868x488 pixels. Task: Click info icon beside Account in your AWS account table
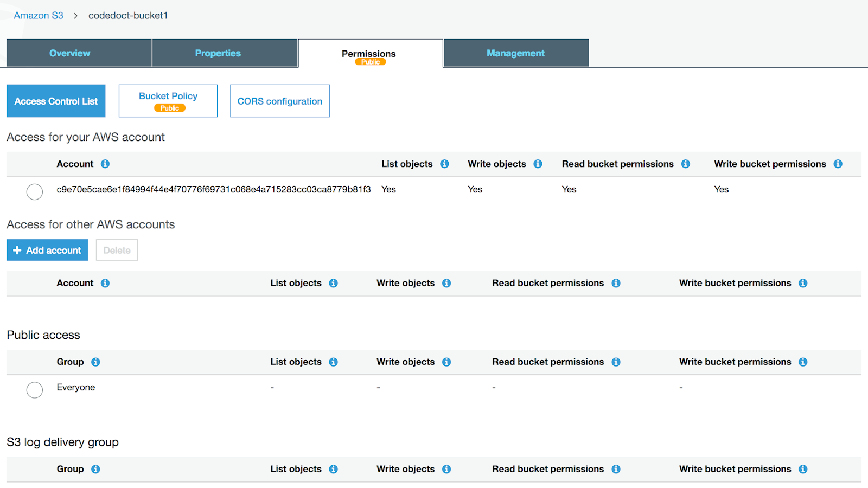105,164
